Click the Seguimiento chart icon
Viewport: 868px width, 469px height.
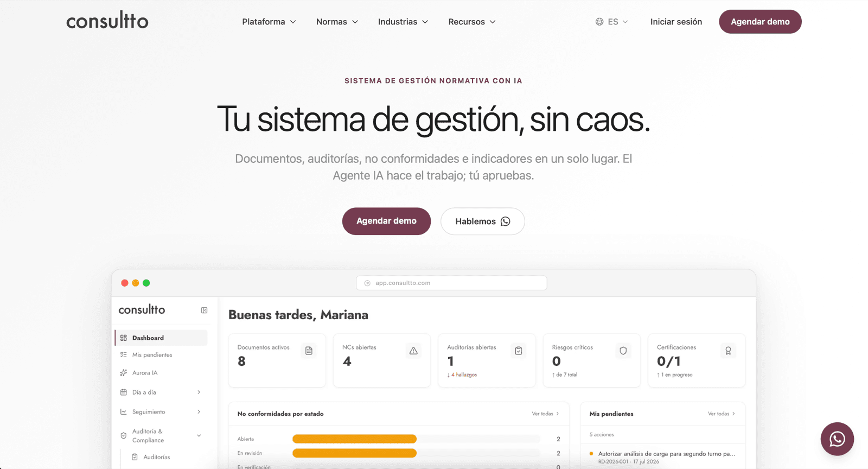(124, 411)
